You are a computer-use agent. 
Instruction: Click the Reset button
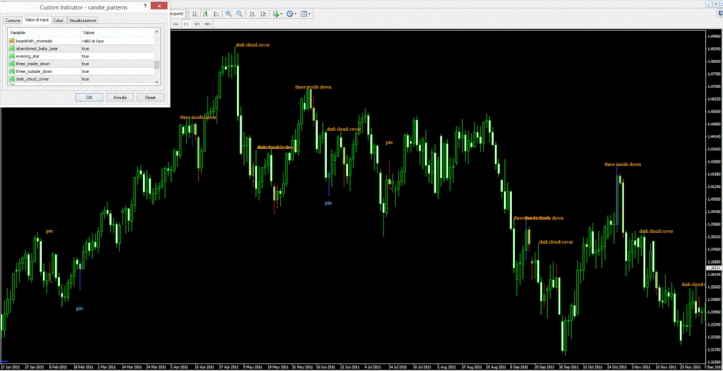150,98
